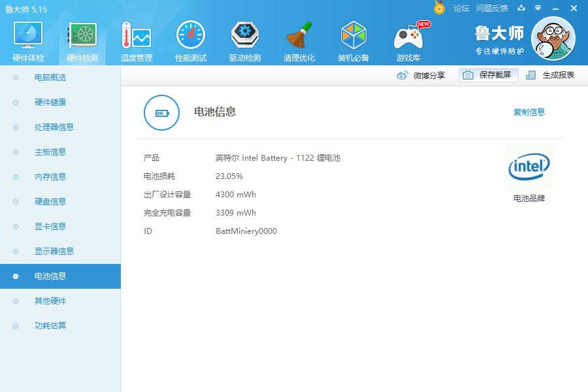This screenshot has width=588, height=392.
Task: Open 温度管理 temperature management
Action: 137,41
